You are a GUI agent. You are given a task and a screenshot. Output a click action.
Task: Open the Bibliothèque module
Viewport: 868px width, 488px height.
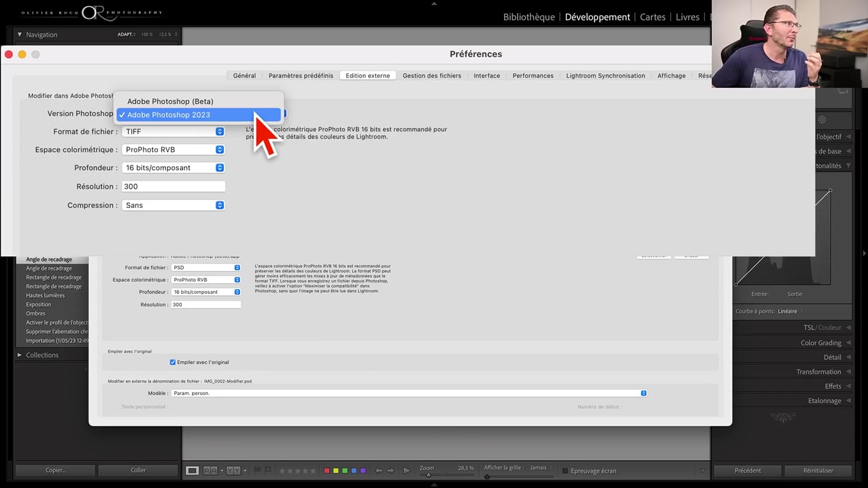pos(529,17)
